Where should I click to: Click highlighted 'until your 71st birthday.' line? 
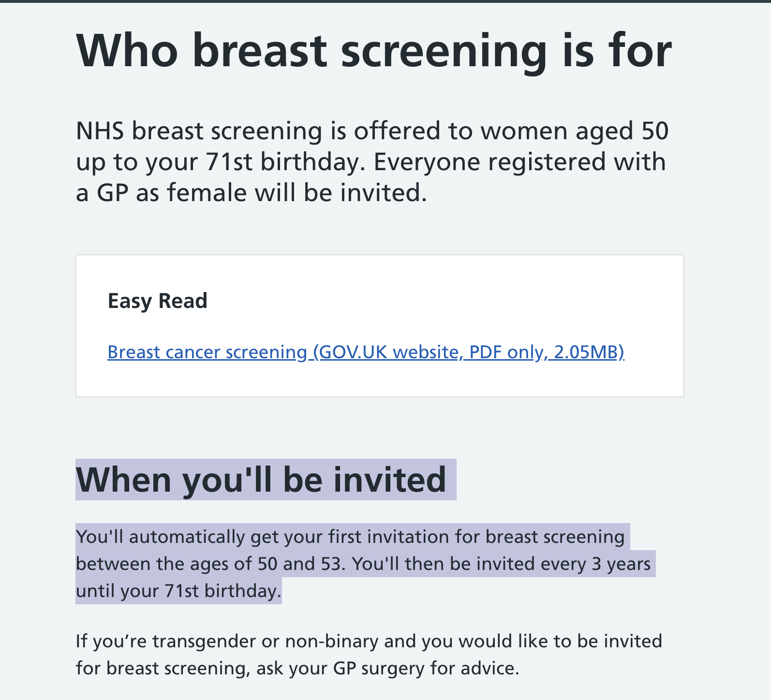(178, 591)
